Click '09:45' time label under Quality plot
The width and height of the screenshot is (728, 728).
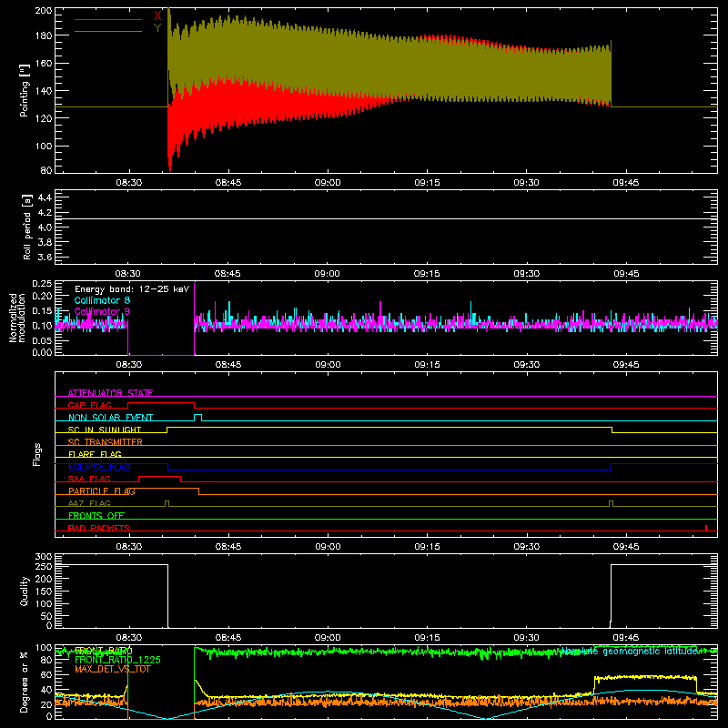pyautogui.click(x=626, y=638)
